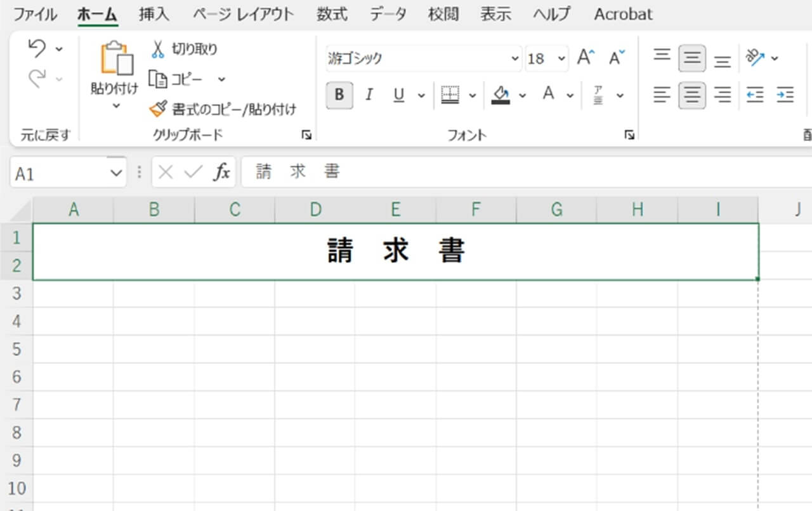Click the Select All corner triangle
812x511 pixels.
pos(21,210)
